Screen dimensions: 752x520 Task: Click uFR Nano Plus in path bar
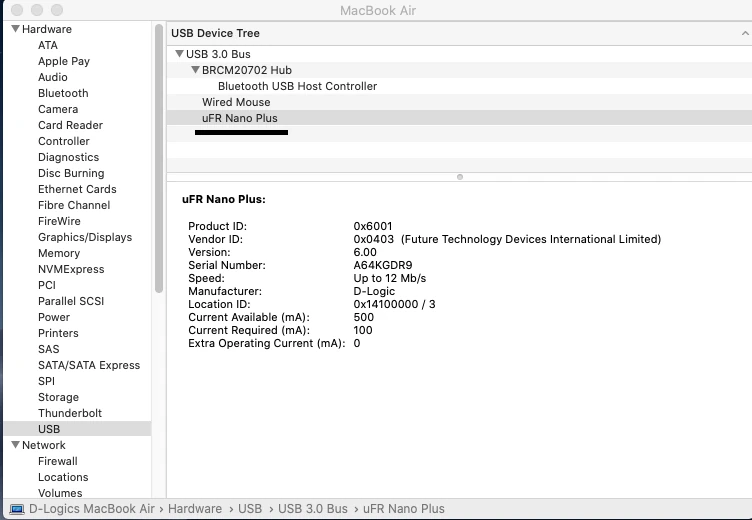coord(404,508)
